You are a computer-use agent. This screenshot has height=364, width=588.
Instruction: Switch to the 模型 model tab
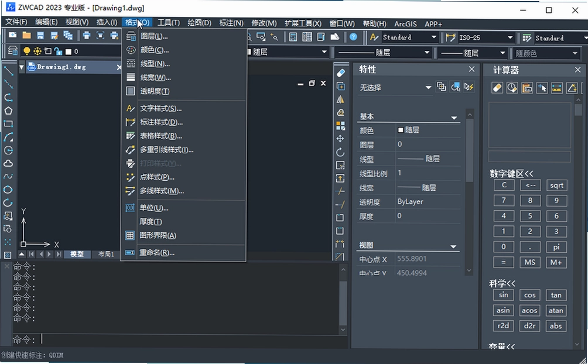pos(77,254)
